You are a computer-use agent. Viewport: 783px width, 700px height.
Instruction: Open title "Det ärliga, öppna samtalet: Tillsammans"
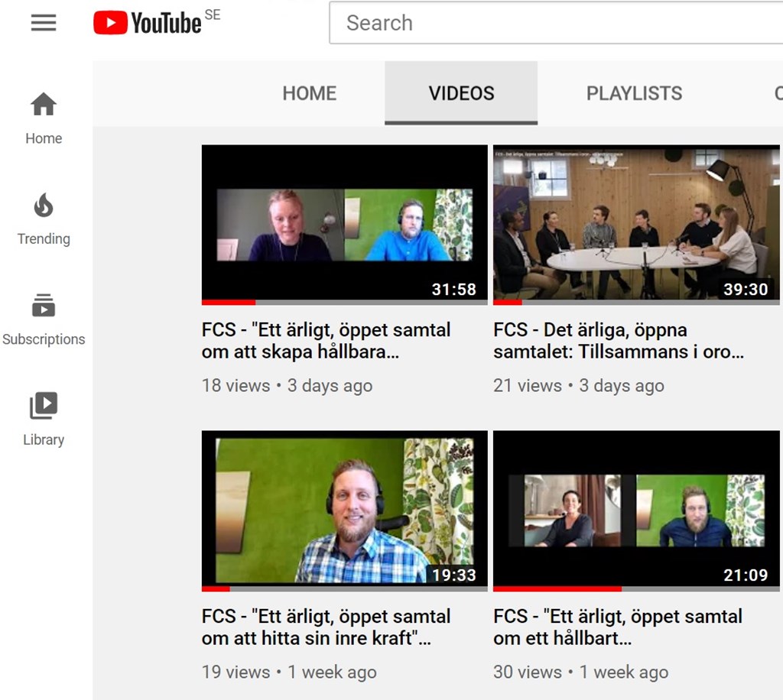click(618, 341)
